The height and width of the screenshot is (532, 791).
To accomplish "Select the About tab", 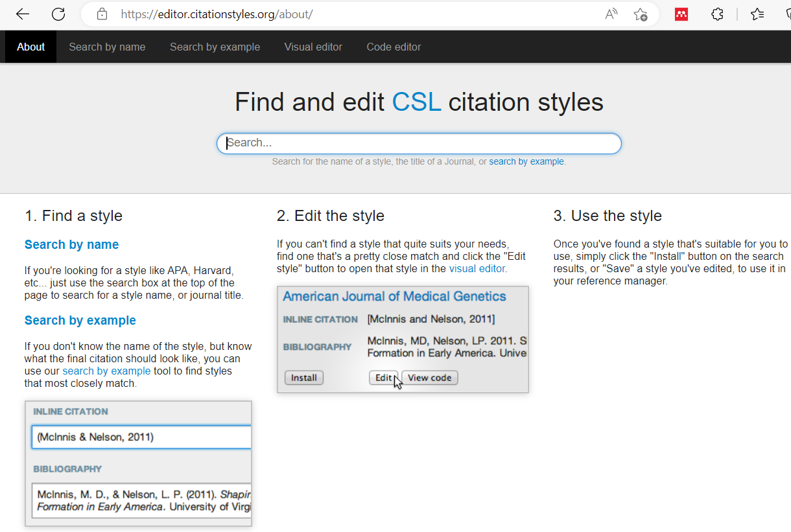I will click(30, 46).
